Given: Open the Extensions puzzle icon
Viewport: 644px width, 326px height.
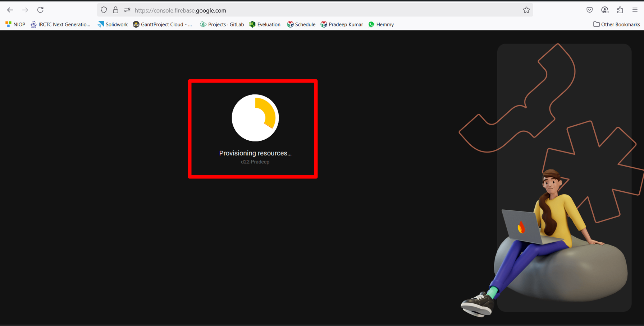Looking at the screenshot, I should pyautogui.click(x=620, y=10).
